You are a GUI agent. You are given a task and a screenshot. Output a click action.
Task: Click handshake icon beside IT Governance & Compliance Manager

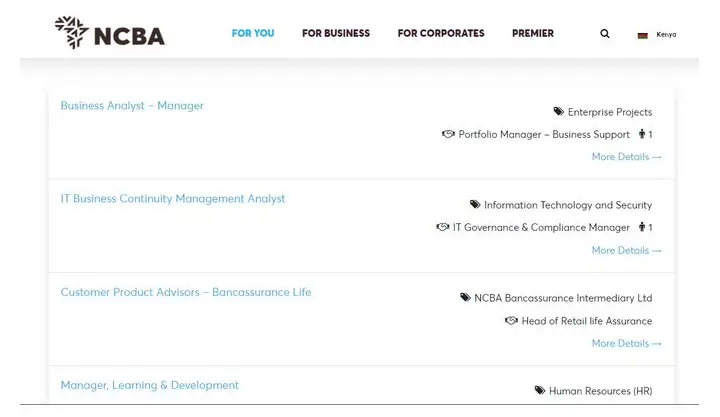point(443,226)
